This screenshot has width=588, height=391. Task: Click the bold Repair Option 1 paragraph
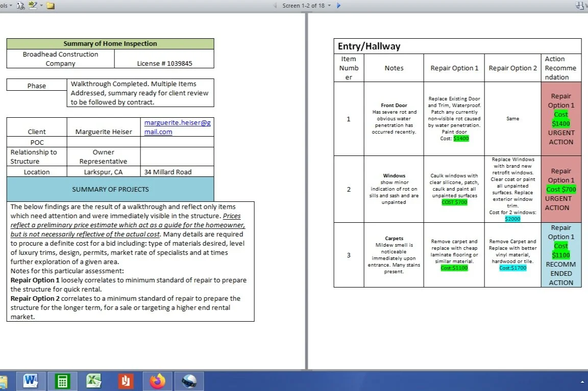pos(128,284)
